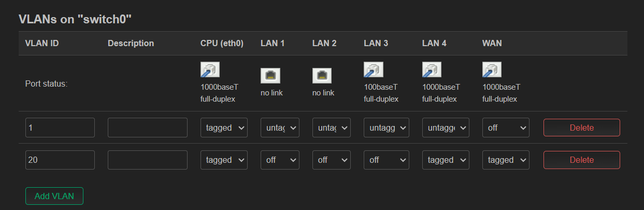
Task: Expand VLAN 20 WAN tagged dropdown
Action: point(506,160)
